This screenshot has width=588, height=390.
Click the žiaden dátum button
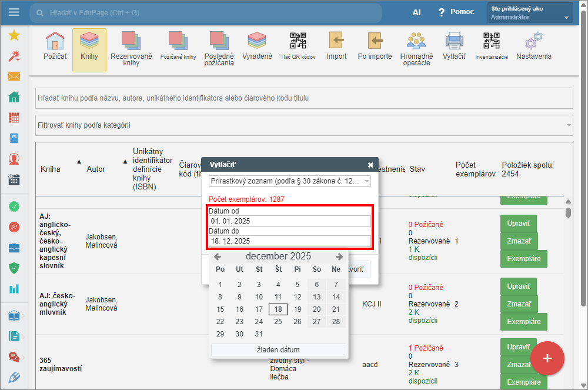pyautogui.click(x=278, y=349)
